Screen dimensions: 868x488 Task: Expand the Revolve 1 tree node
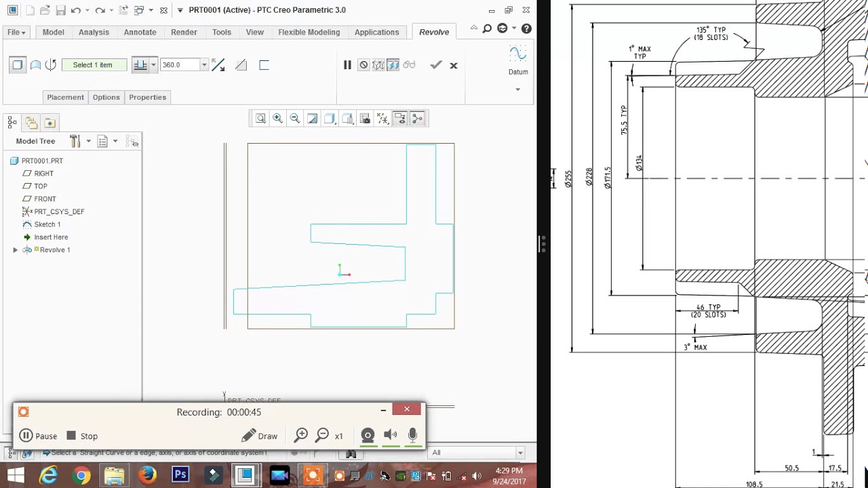[x=15, y=250]
